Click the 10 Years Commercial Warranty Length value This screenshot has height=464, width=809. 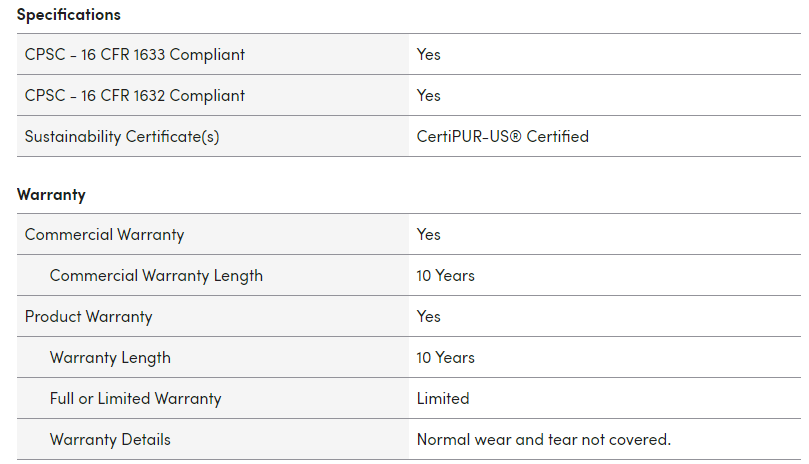click(446, 276)
